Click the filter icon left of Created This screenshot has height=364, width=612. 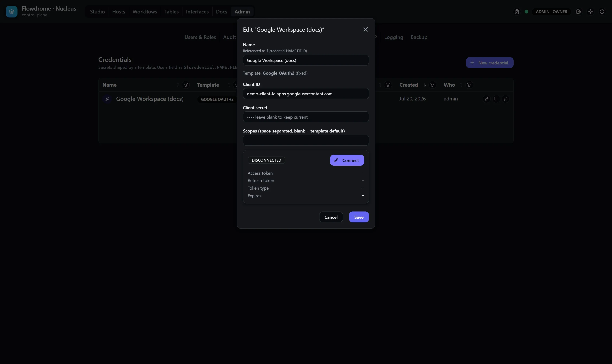click(x=388, y=85)
